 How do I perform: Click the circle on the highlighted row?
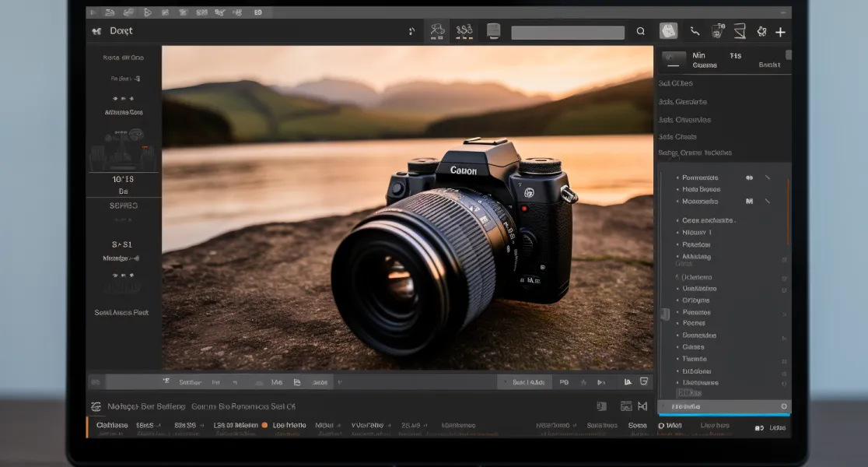click(784, 406)
